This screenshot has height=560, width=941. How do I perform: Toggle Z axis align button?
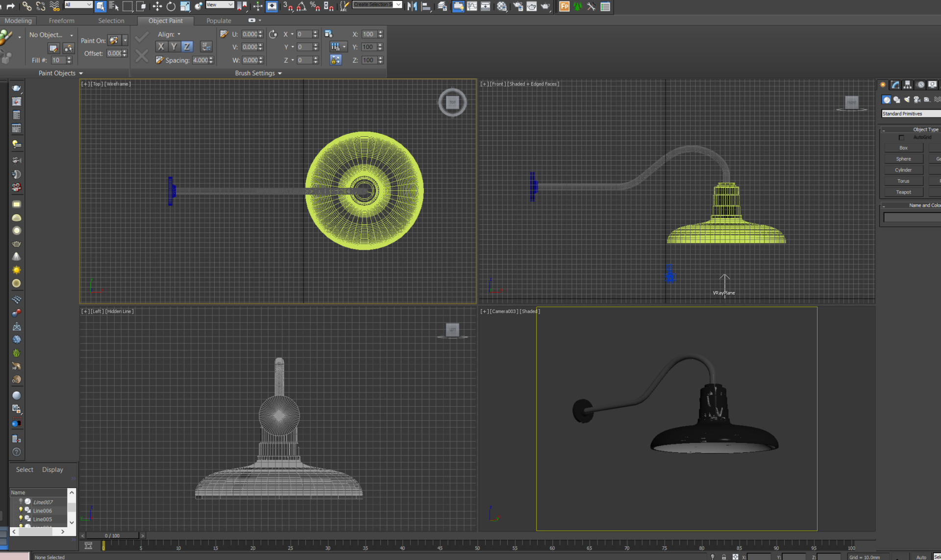pos(187,47)
